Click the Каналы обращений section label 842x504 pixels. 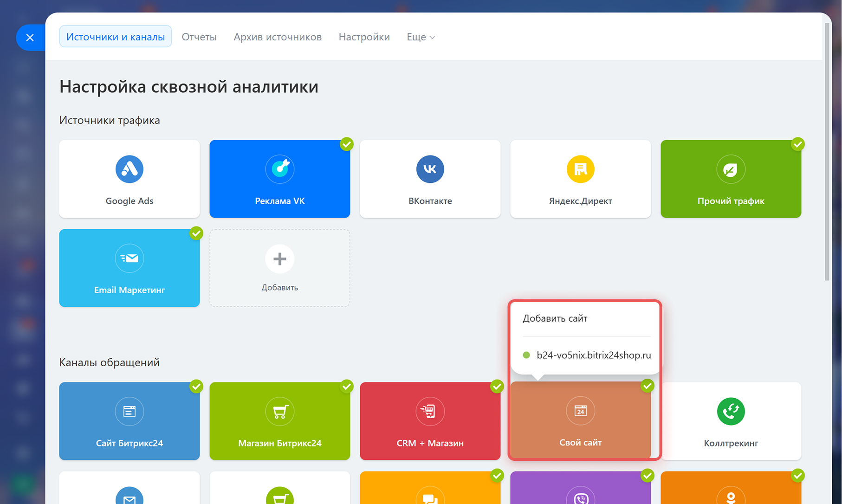[x=110, y=362]
